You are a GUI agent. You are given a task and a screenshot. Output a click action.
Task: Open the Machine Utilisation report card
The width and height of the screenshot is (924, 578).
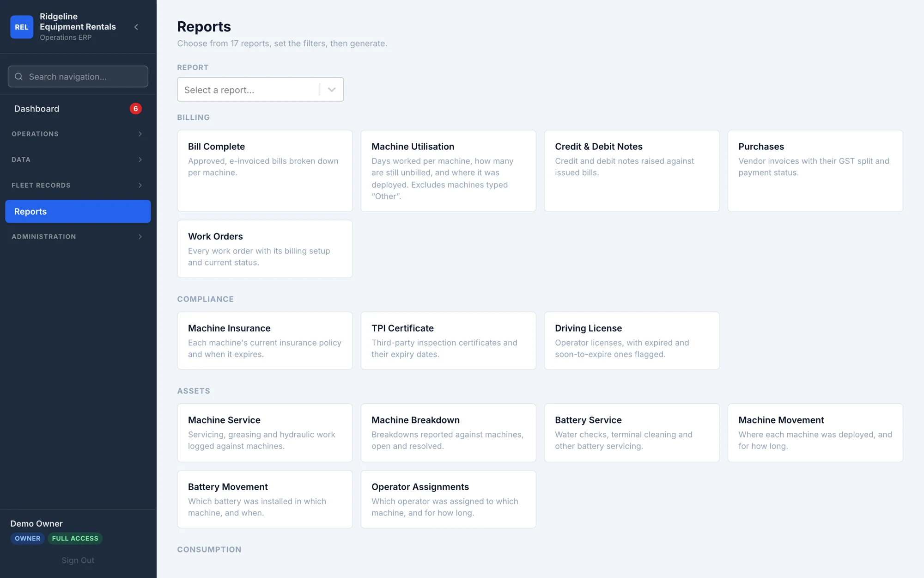click(448, 171)
